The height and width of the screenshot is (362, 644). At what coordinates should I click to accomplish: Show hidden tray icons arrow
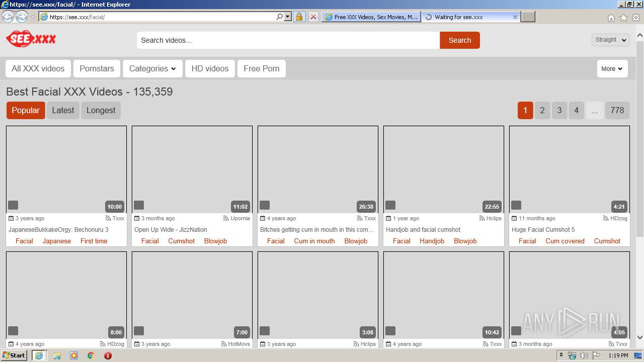tap(561, 355)
